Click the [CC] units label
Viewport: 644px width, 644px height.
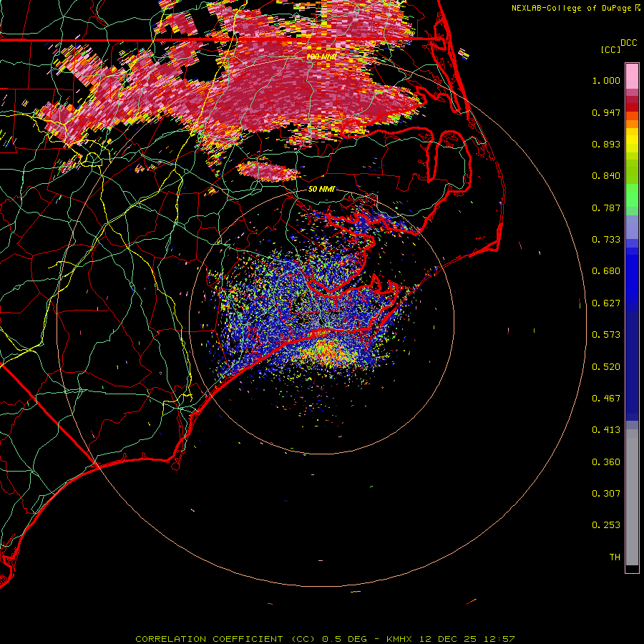(x=610, y=49)
